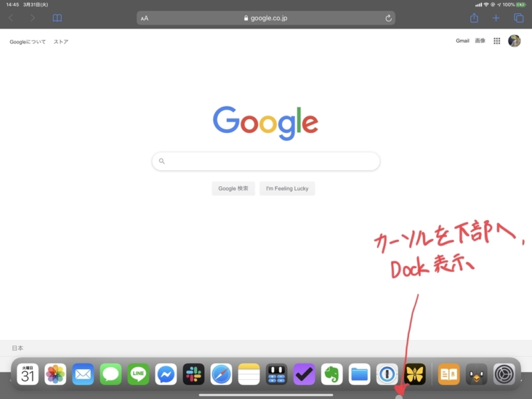This screenshot has width=532, height=399.
Task: Open the Safari bookmarks book icon
Action: coord(57,18)
